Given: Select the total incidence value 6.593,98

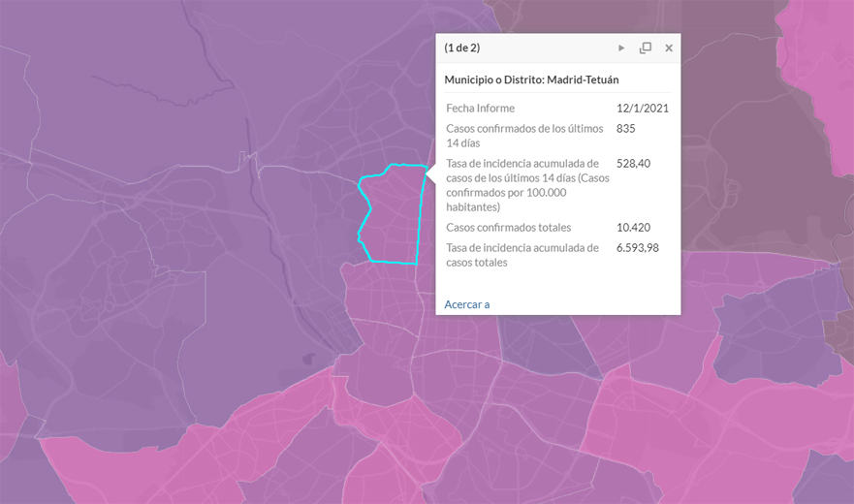Looking at the screenshot, I should [x=638, y=248].
